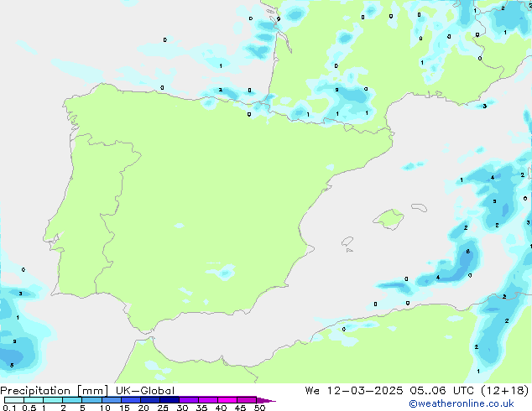This screenshot has height=411, width=532.
Task: Click the '0.1' legend scale label
Action: click(x=9, y=408)
